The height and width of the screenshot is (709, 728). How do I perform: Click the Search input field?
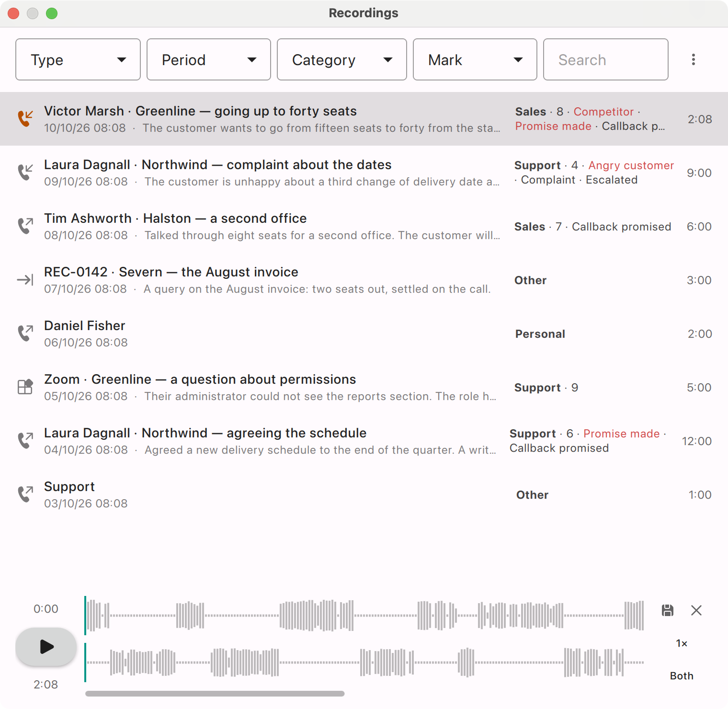[606, 59]
